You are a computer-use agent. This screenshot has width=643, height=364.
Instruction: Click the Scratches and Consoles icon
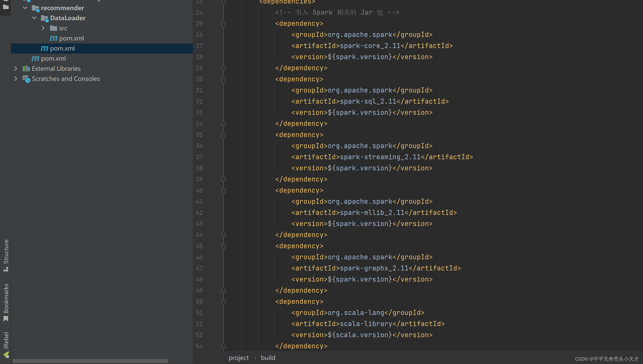tap(26, 79)
